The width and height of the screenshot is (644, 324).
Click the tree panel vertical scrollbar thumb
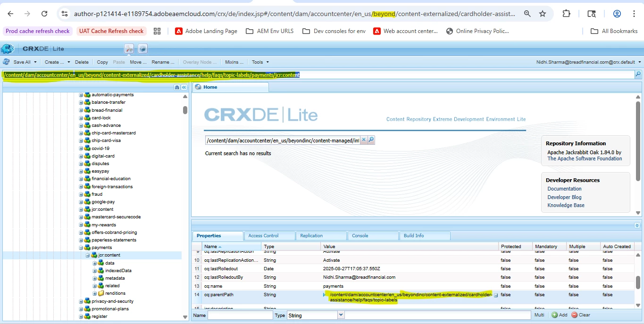(185, 110)
